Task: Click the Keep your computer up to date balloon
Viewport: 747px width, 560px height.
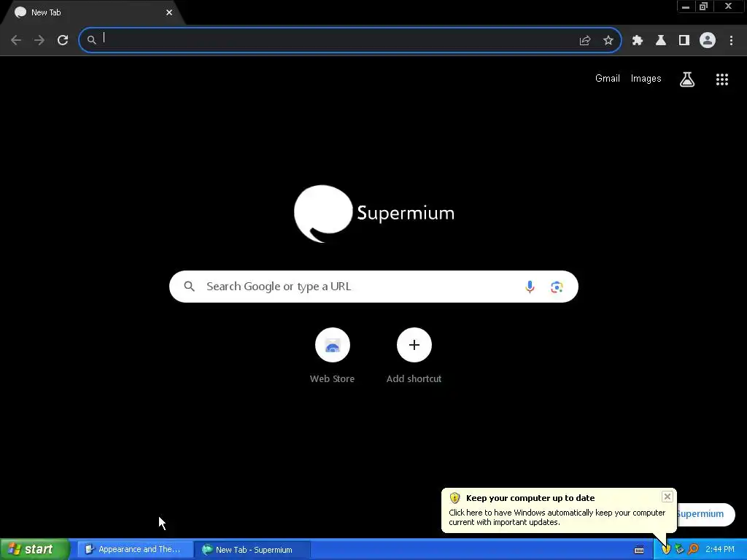Action: 558,510
